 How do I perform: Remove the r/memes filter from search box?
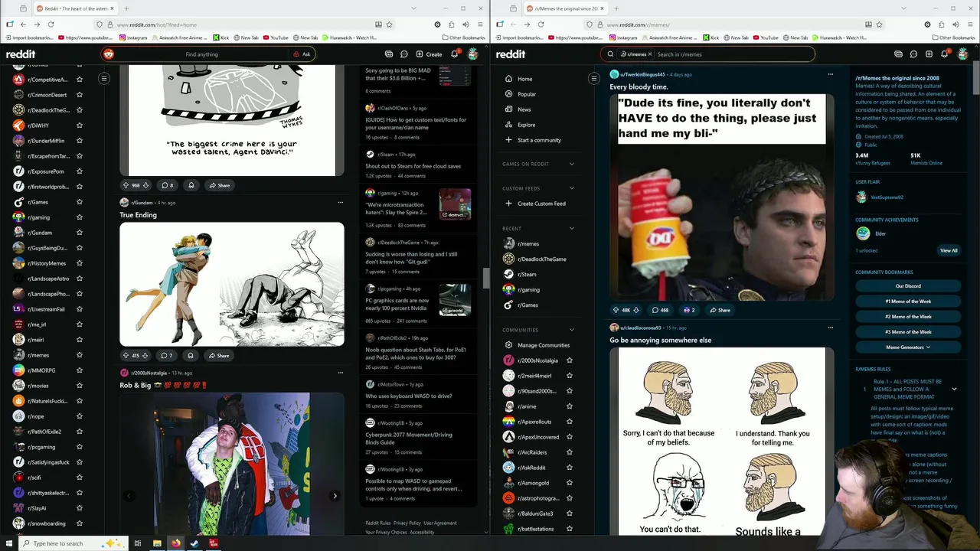click(652, 54)
